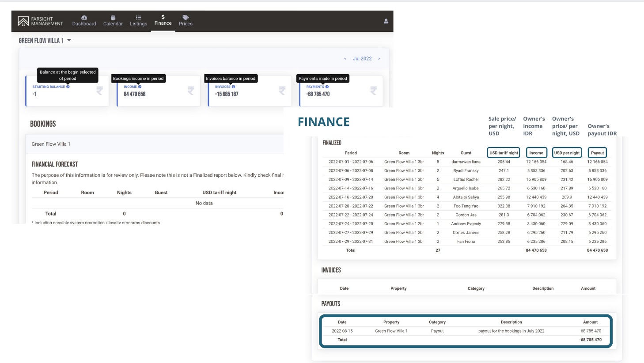The image size is (644, 363).
Task: Click the Category header in Invoices table
Action: click(476, 288)
